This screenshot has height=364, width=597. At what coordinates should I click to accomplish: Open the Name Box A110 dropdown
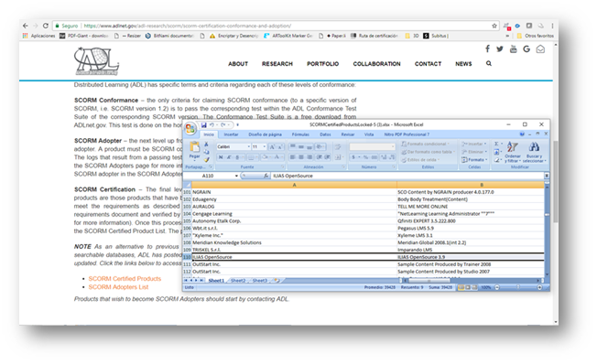point(236,176)
